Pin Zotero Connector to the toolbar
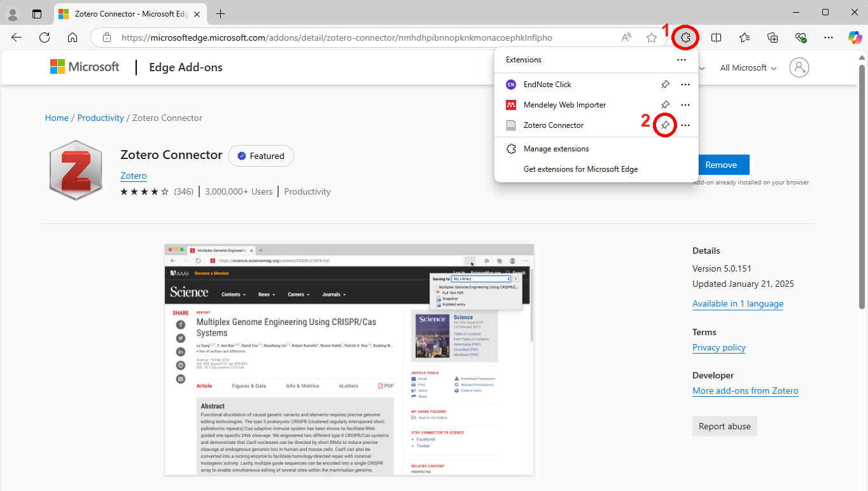 tap(664, 125)
